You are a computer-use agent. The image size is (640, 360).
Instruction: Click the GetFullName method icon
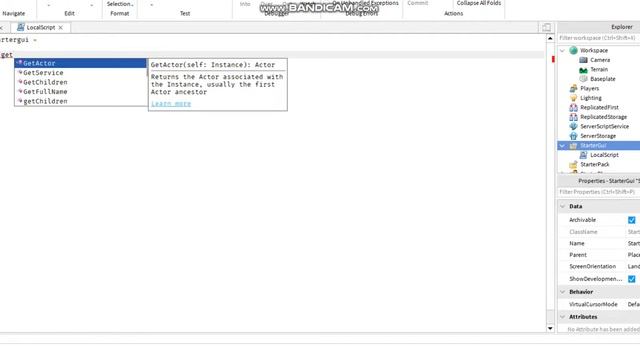tap(19, 91)
